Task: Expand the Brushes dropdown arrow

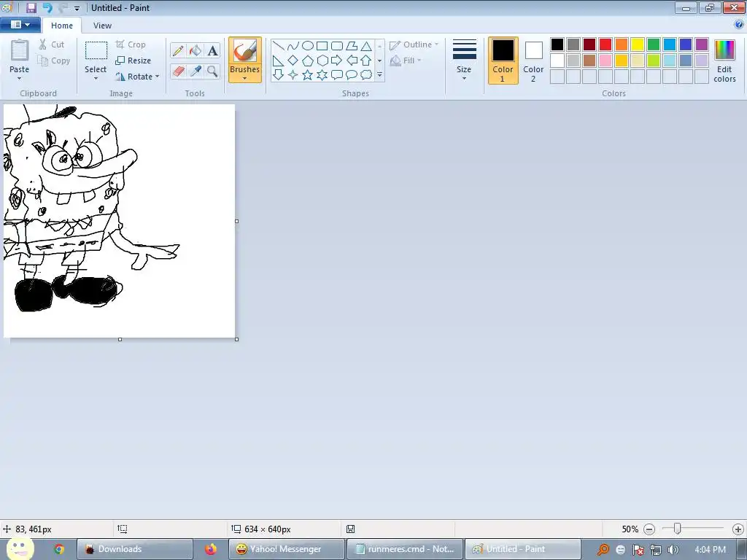Action: click(x=245, y=79)
